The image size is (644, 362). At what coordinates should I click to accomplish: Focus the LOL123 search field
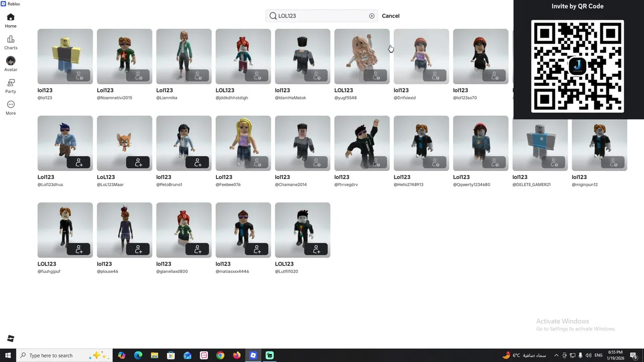pos(322,16)
